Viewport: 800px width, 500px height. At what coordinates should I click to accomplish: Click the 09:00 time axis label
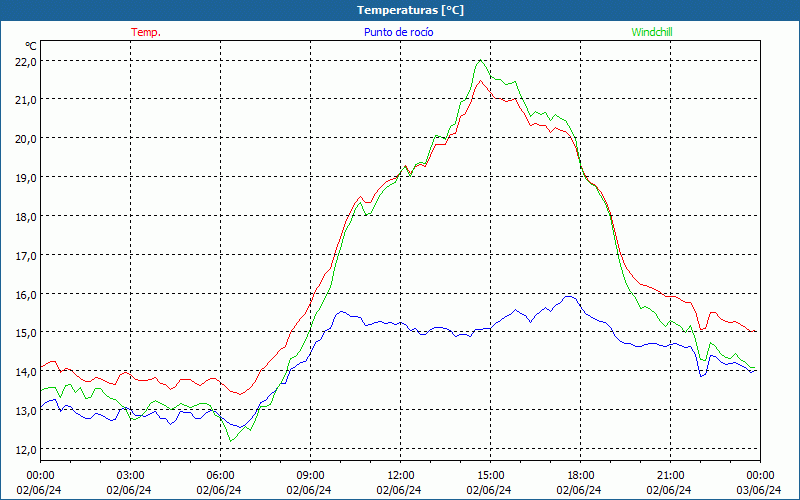[x=310, y=476]
